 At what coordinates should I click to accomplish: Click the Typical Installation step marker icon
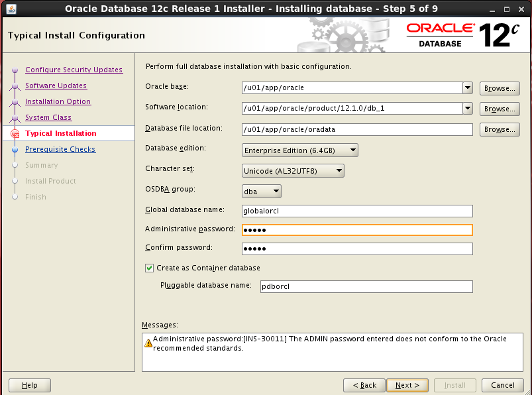pos(15,134)
